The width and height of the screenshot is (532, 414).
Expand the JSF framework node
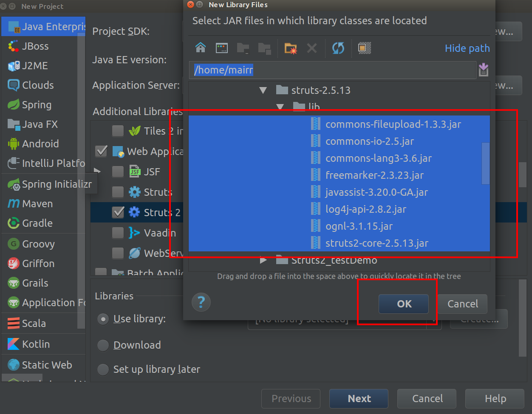[97, 171]
